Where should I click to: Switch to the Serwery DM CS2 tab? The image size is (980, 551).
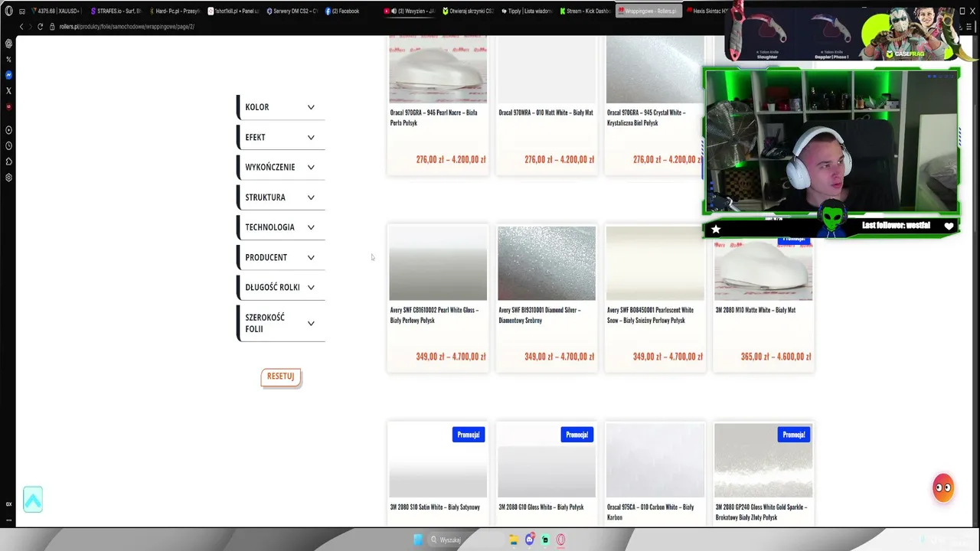point(292,11)
